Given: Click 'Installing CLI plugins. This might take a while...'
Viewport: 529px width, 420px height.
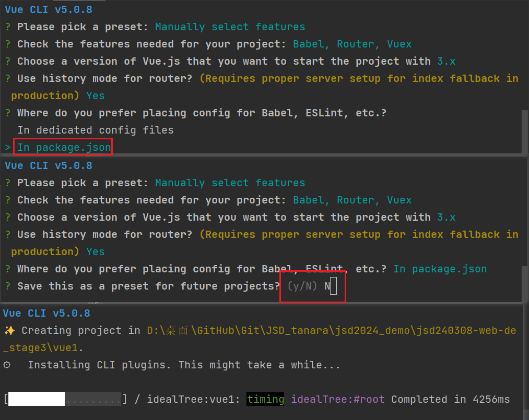Looking at the screenshot, I should [184, 365].
